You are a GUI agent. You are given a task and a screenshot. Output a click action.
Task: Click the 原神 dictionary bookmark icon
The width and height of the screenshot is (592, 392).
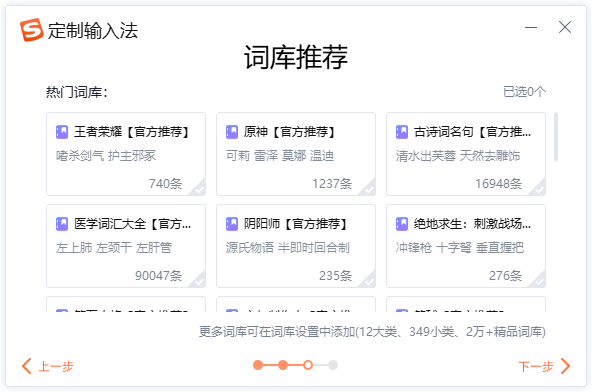[232, 132]
